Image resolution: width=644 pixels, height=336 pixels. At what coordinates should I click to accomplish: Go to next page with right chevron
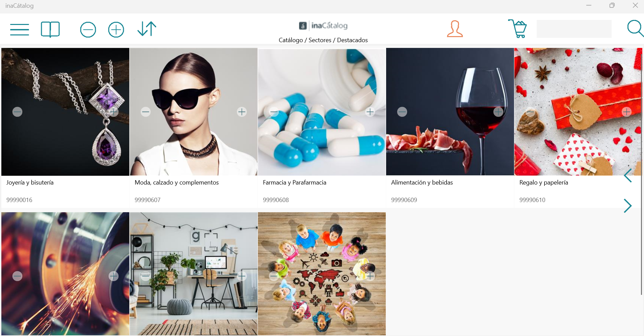628,206
